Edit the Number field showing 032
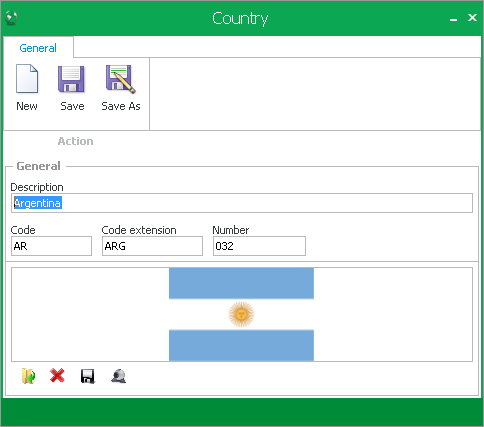The width and height of the screenshot is (484, 427). [x=259, y=246]
